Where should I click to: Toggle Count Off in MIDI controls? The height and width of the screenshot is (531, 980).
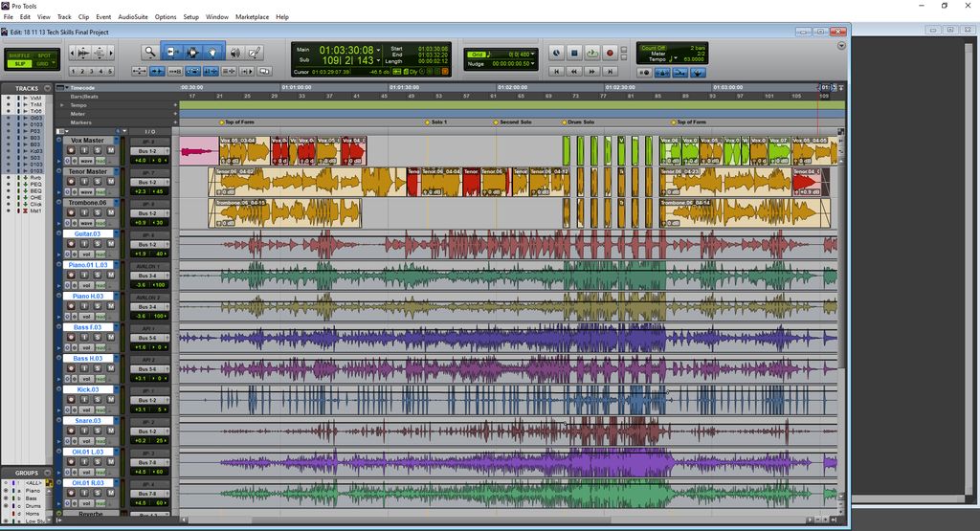pos(652,48)
